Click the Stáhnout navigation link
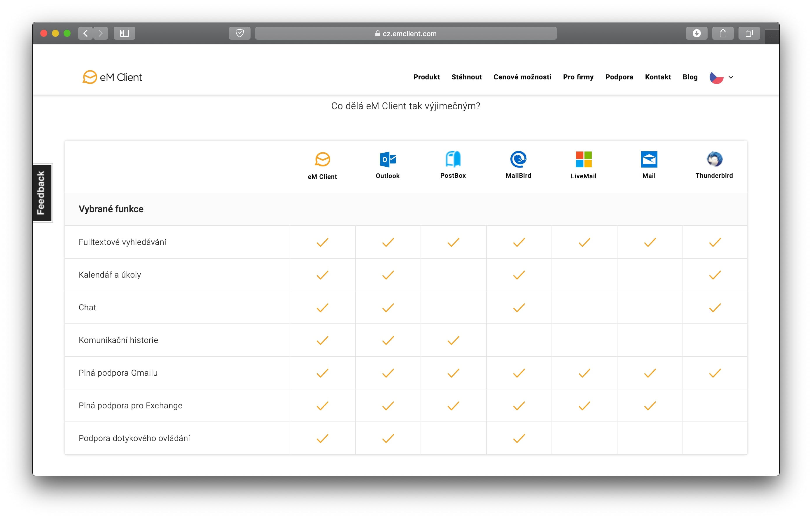This screenshot has width=812, height=519. [x=466, y=77]
